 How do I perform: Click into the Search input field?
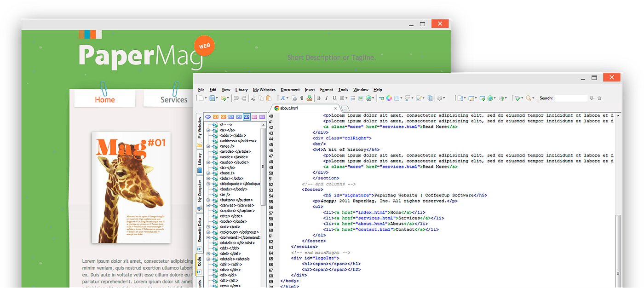tap(571, 98)
